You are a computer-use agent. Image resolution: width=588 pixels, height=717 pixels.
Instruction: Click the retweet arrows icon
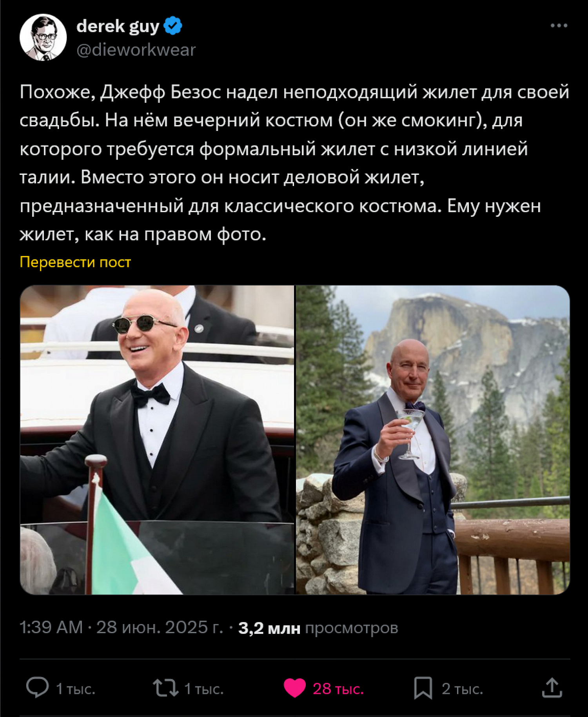(x=165, y=688)
